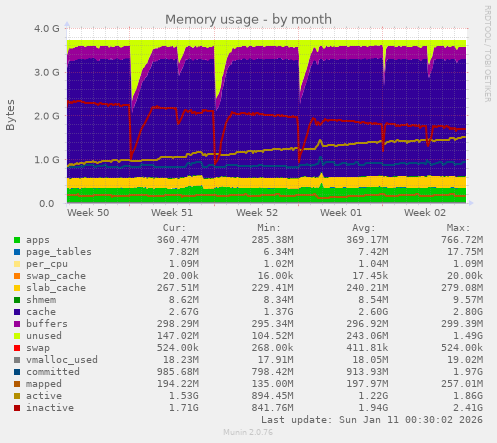Image resolution: width=497 pixels, height=443 pixels.
Task: Click the 'Week 51' axis label
Action: 172,213
